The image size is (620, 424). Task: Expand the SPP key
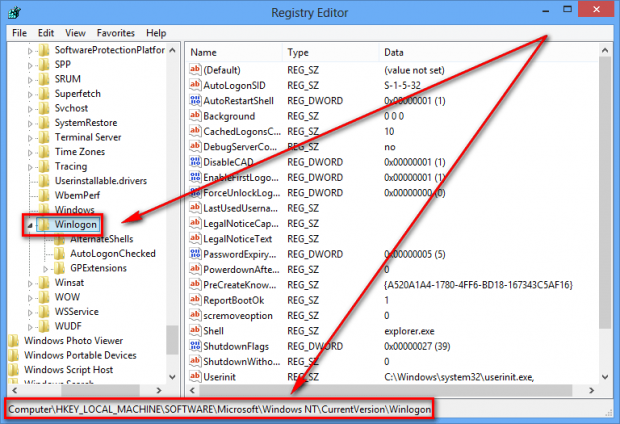[x=30, y=65]
